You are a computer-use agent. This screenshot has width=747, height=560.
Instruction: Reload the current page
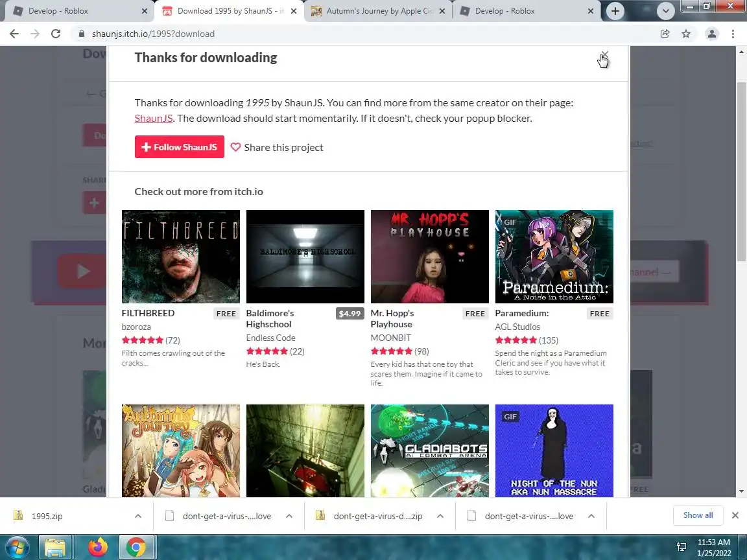coord(56,34)
